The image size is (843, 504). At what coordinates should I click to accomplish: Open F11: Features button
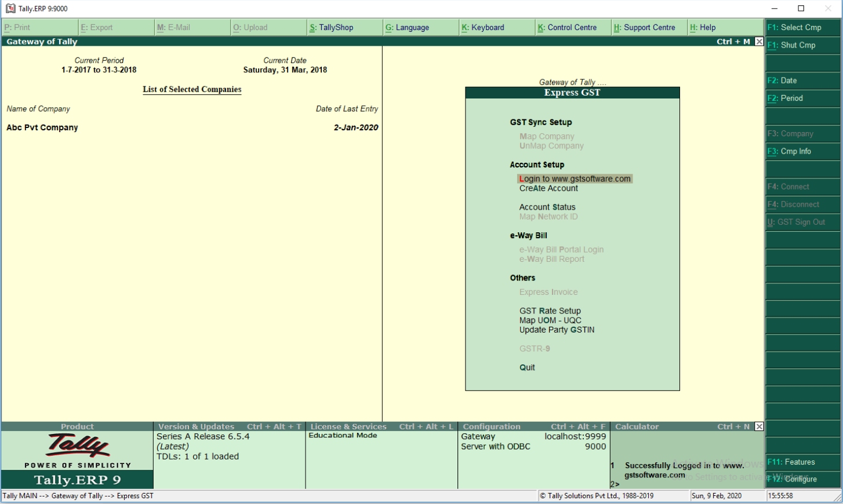tap(803, 462)
